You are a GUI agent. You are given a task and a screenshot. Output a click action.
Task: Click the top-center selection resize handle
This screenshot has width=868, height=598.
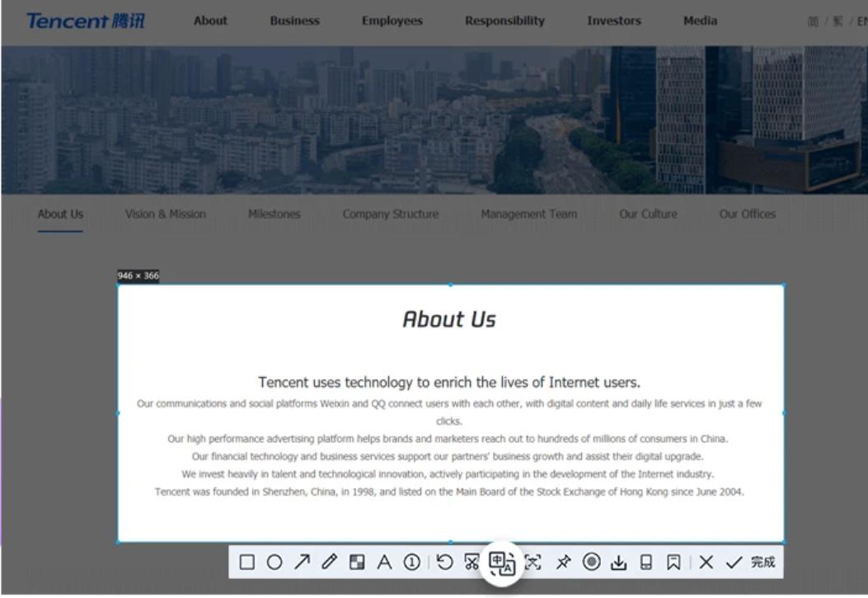point(450,285)
